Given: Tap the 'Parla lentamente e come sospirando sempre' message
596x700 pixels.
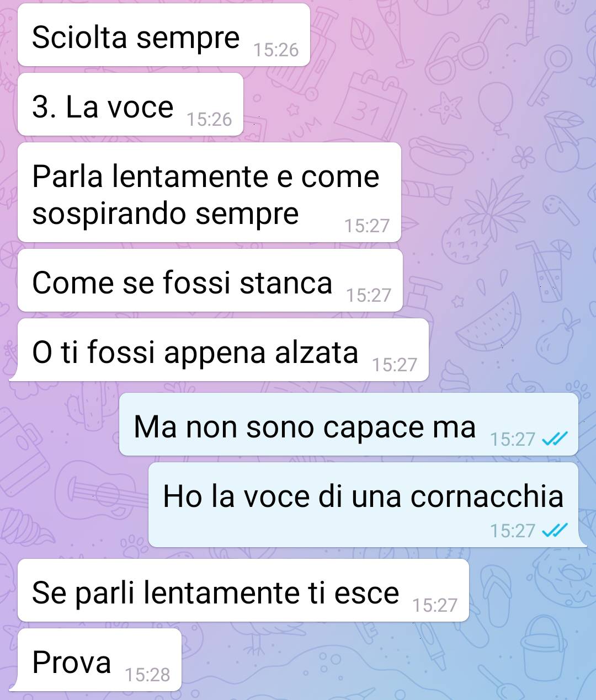Looking at the screenshot, I should click(x=209, y=193).
